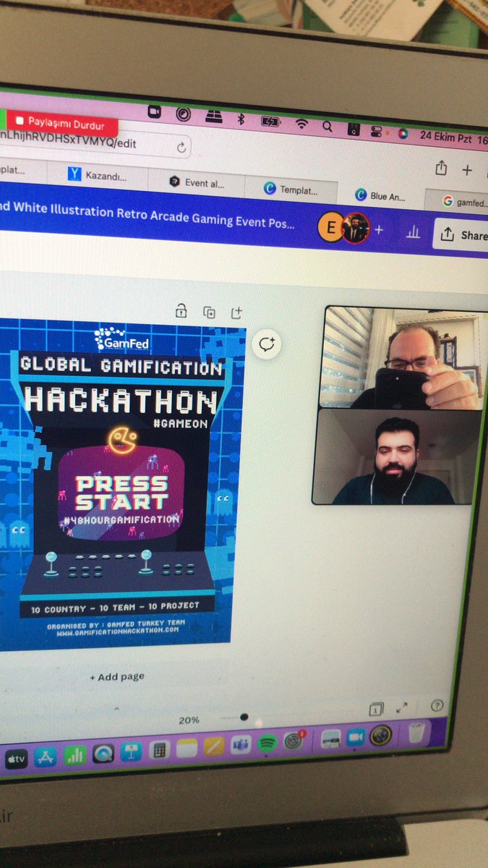
Task: Open Control Center toggles icon
Action: pos(376,131)
